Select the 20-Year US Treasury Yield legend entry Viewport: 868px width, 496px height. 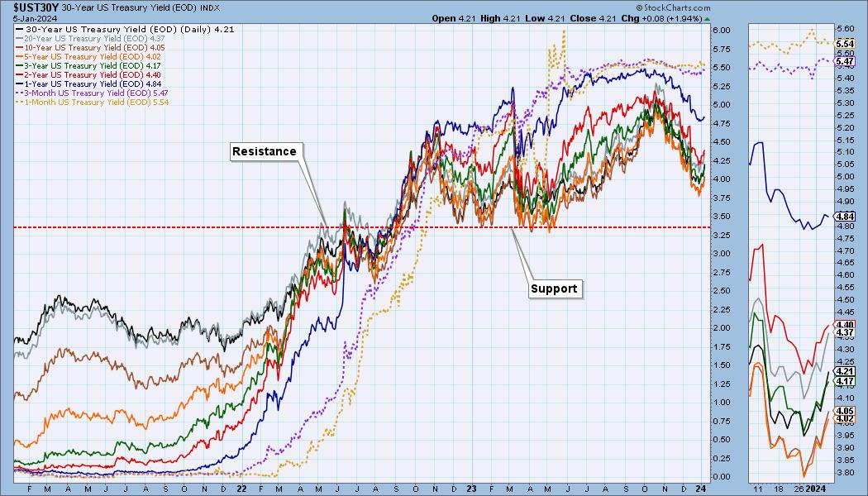pyautogui.click(x=91, y=39)
